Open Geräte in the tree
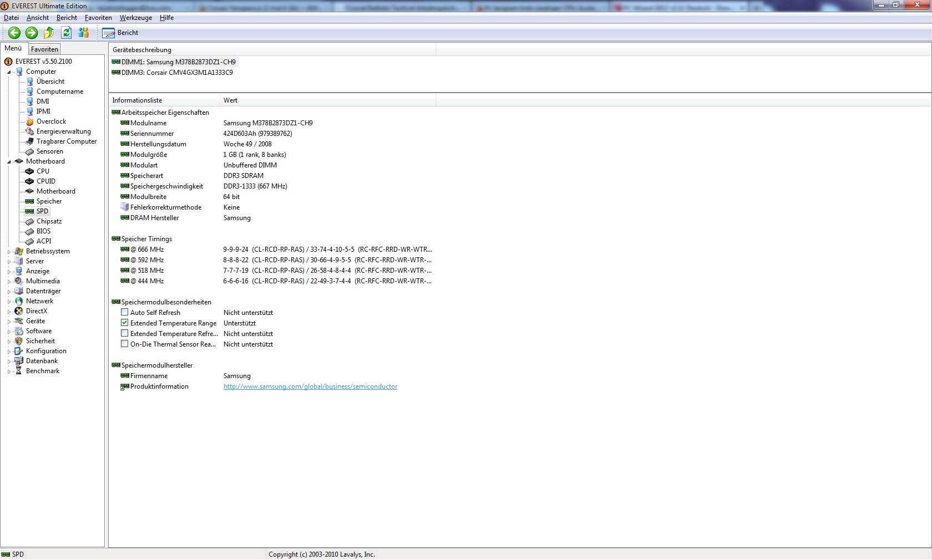Image resolution: width=932 pixels, height=560 pixels. pyautogui.click(x=36, y=321)
